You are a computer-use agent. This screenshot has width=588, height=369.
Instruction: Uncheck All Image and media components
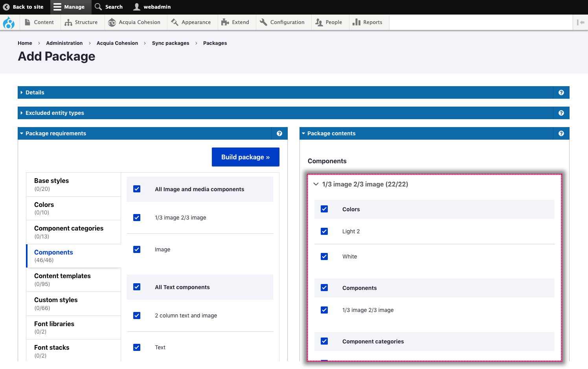click(x=137, y=189)
